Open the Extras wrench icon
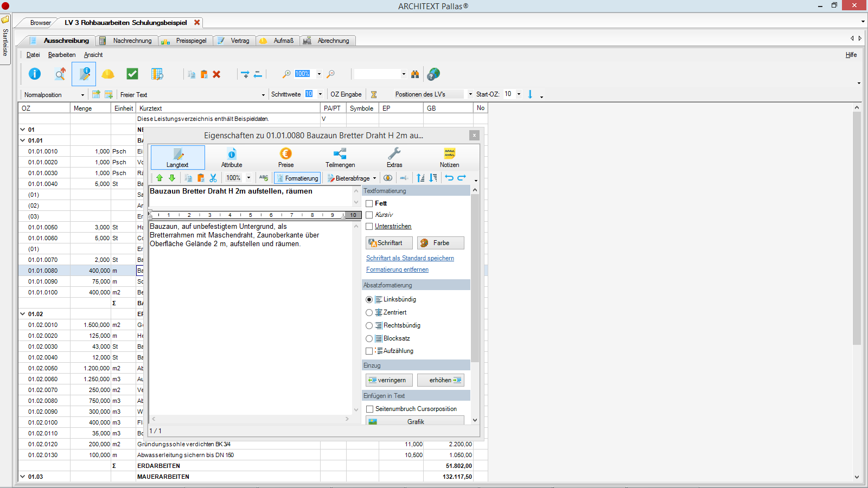Viewport: 868px width, 488px height. [x=394, y=157]
